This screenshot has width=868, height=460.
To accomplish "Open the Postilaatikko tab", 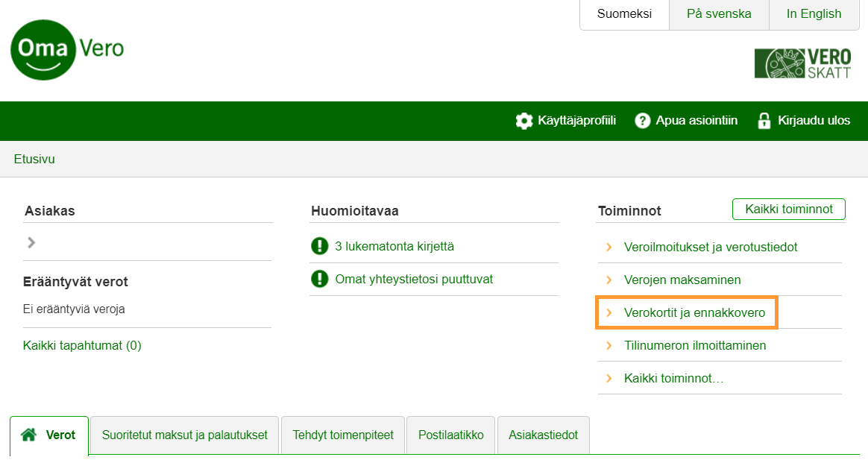I will [x=450, y=435].
